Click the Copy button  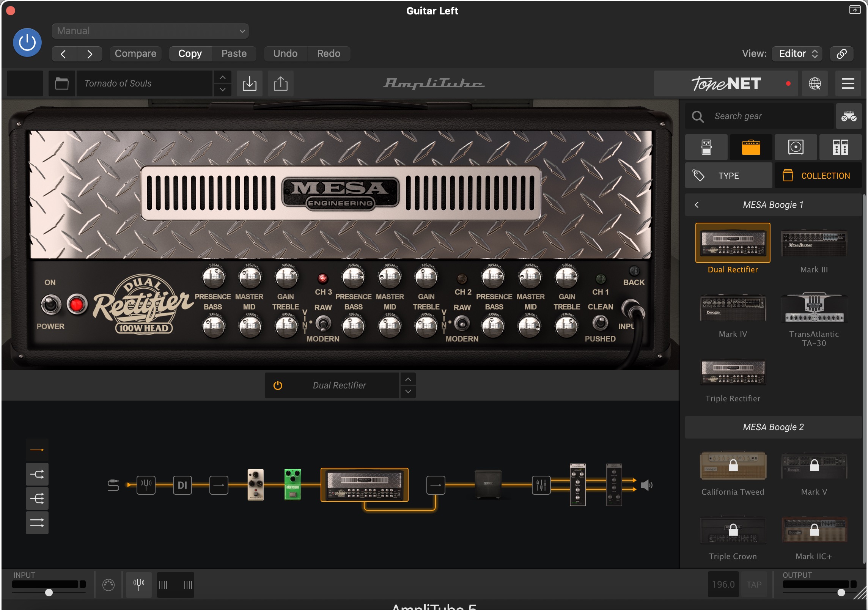[190, 54]
